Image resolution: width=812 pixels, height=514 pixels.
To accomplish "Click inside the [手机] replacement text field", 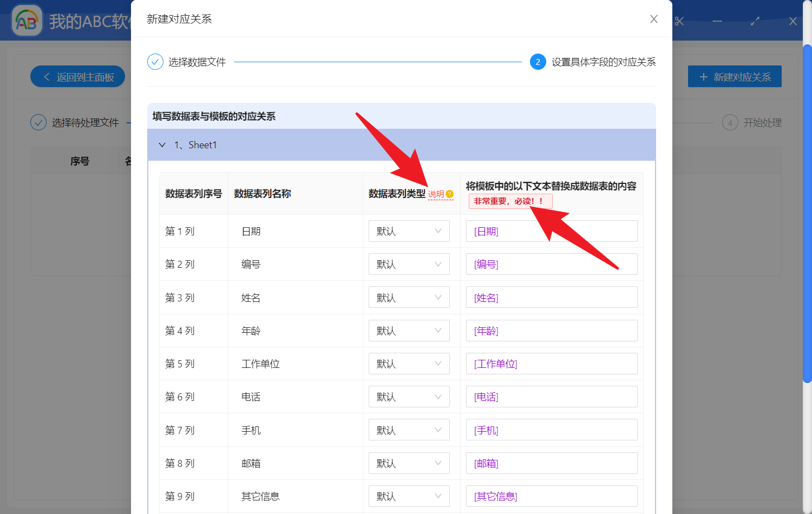I will tap(551, 430).
